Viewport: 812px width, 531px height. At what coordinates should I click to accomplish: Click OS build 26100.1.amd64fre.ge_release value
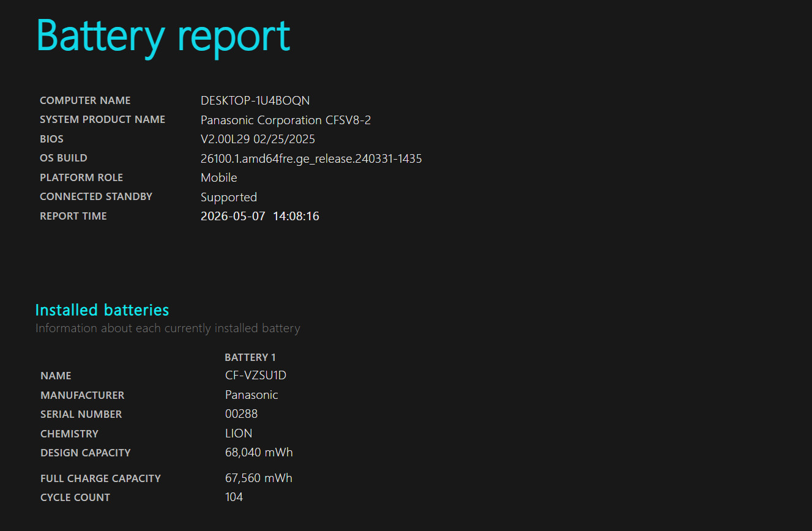311,159
